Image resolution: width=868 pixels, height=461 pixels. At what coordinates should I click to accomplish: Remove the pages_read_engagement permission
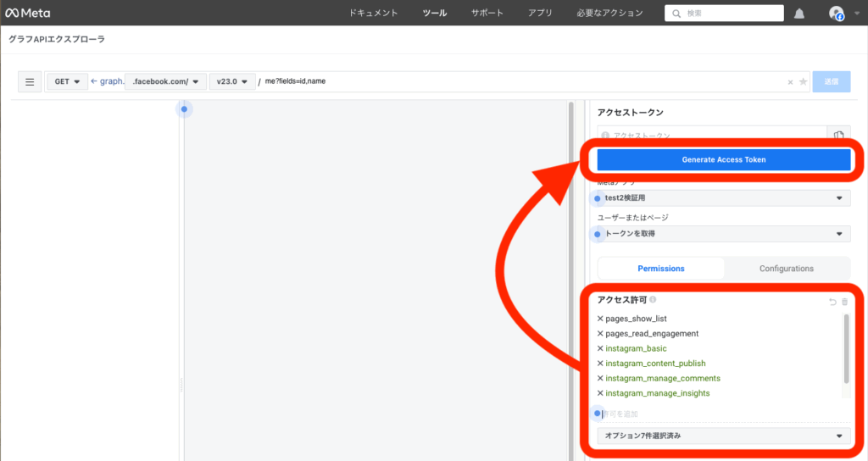click(x=600, y=334)
